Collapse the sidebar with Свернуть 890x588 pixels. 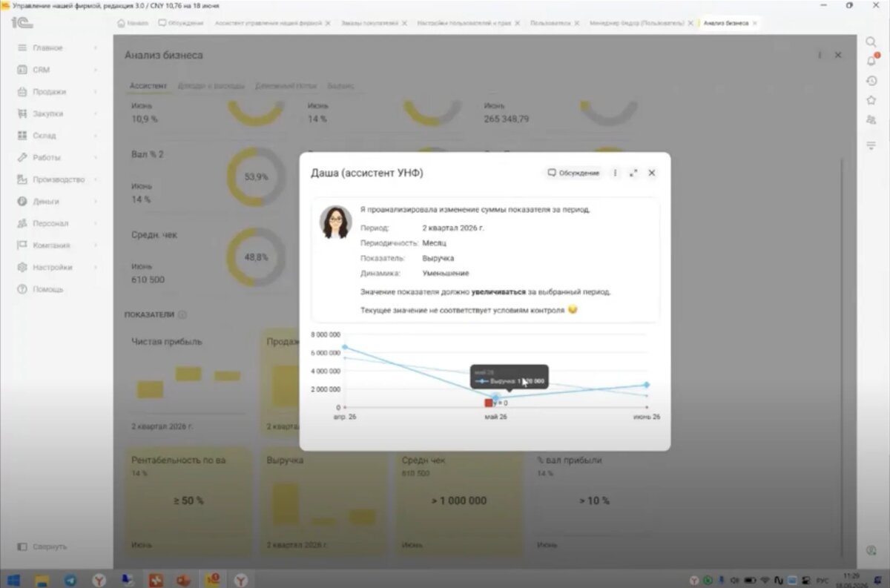pos(42,546)
